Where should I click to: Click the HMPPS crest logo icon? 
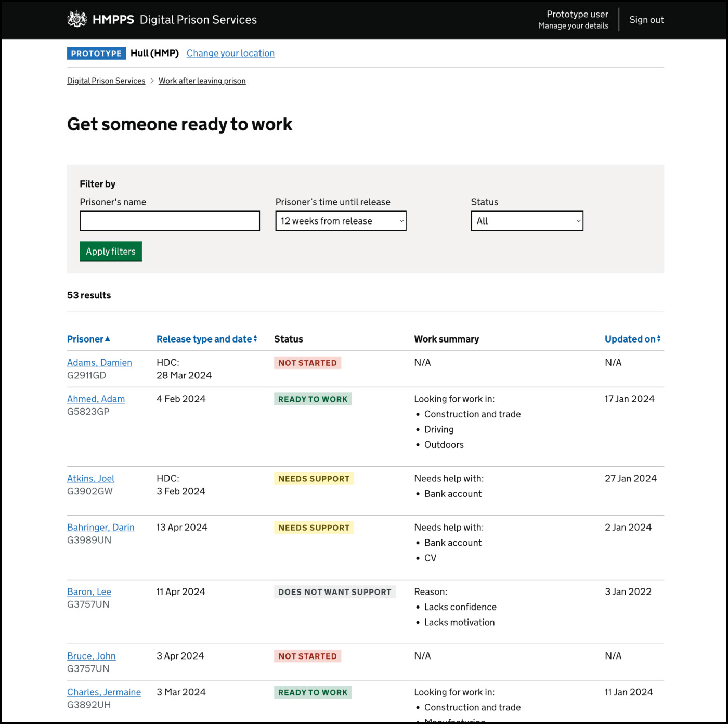(77, 19)
